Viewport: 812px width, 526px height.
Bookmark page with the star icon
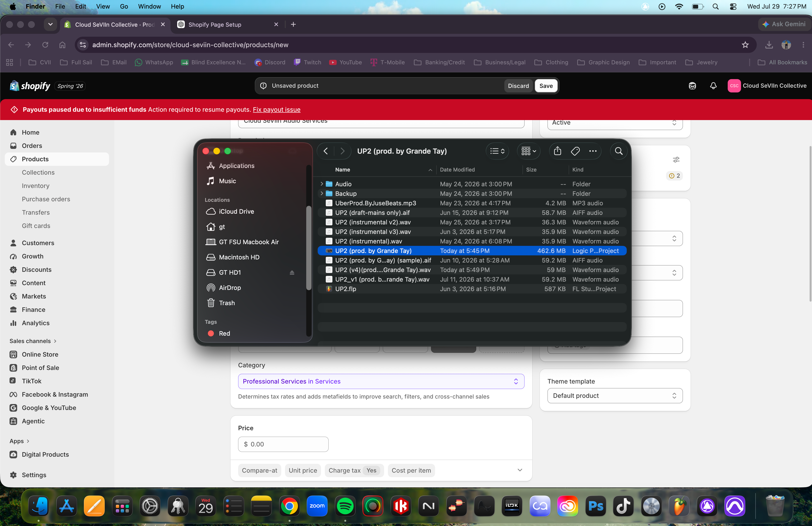pyautogui.click(x=745, y=45)
